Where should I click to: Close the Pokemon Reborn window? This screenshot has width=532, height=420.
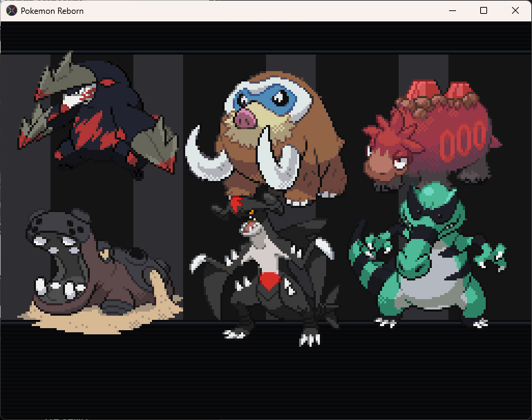[515, 10]
